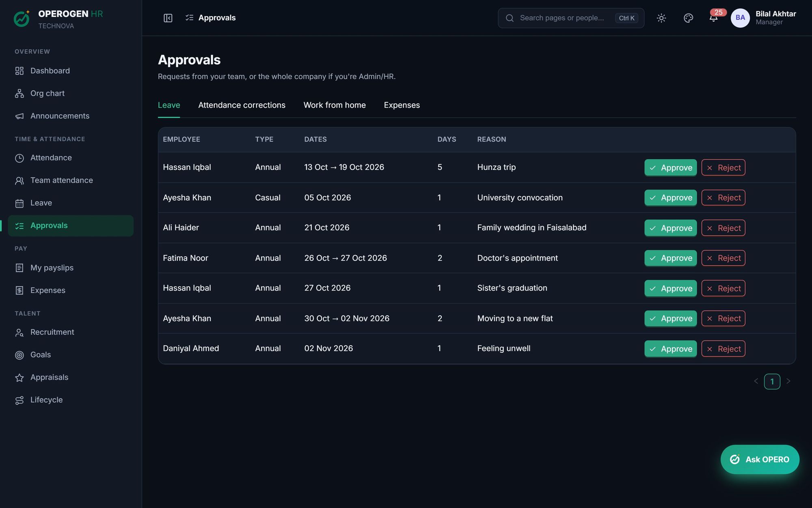Approve Daniyal Ahmed's Feeling unwell leave

[670, 349]
